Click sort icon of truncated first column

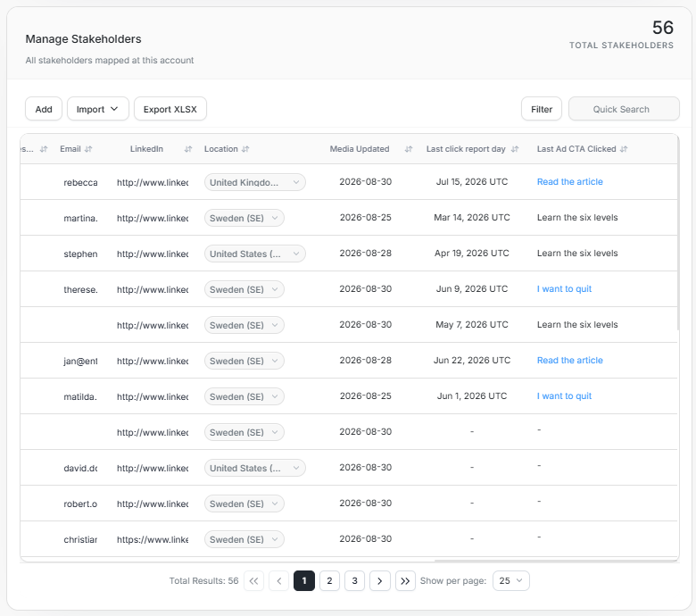pos(44,149)
